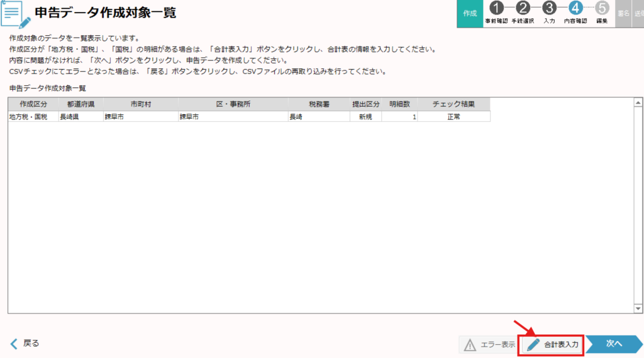Switch to the 署名 tab
This screenshot has height=358, width=644.
(x=623, y=13)
